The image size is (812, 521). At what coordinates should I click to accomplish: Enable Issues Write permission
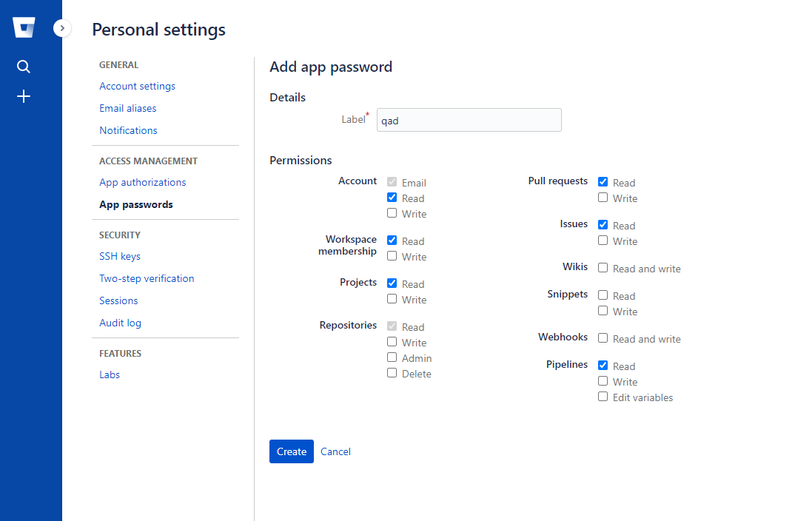click(603, 241)
